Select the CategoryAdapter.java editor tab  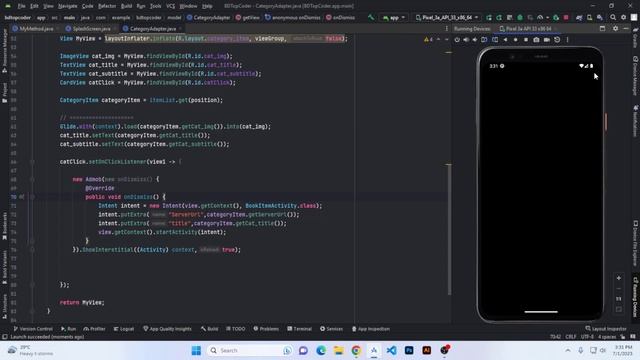point(152,29)
